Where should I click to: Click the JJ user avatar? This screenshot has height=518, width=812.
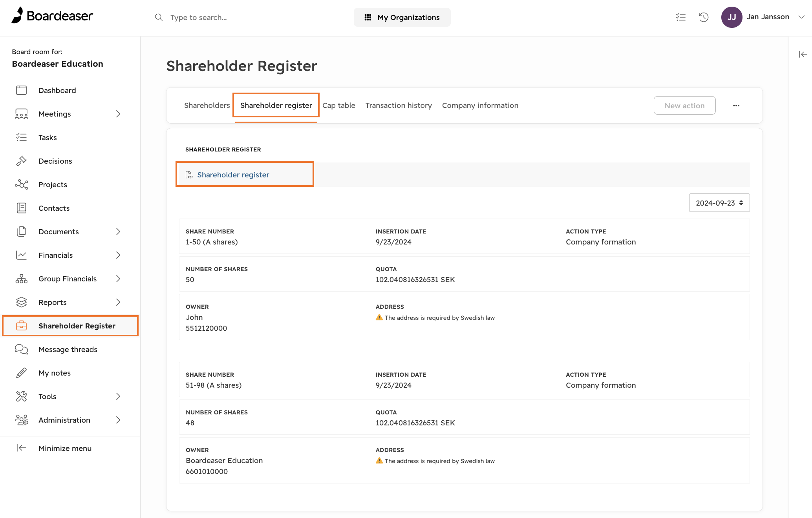pos(732,17)
